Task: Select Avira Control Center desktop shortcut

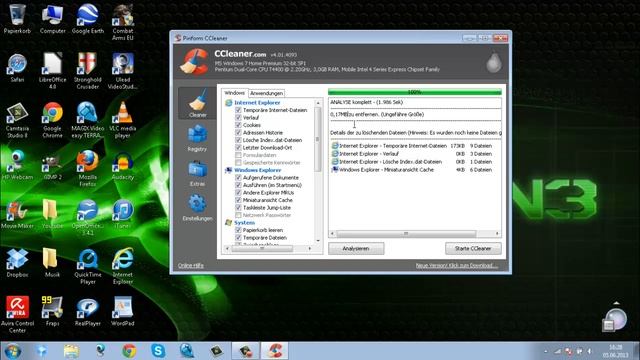Action: pos(17,315)
